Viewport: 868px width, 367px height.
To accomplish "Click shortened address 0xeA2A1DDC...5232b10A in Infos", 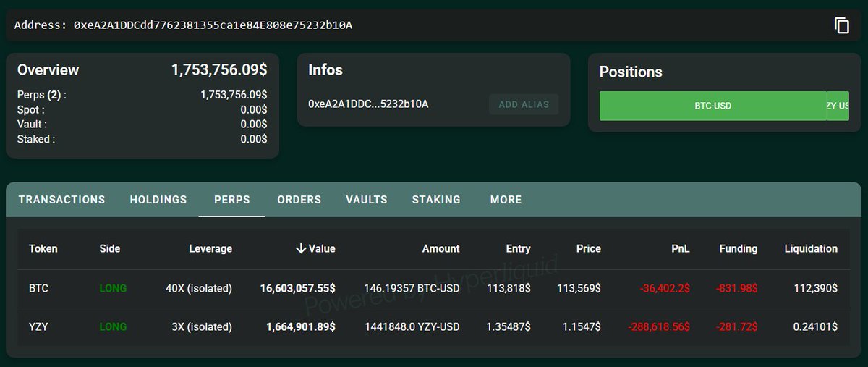I will point(368,104).
